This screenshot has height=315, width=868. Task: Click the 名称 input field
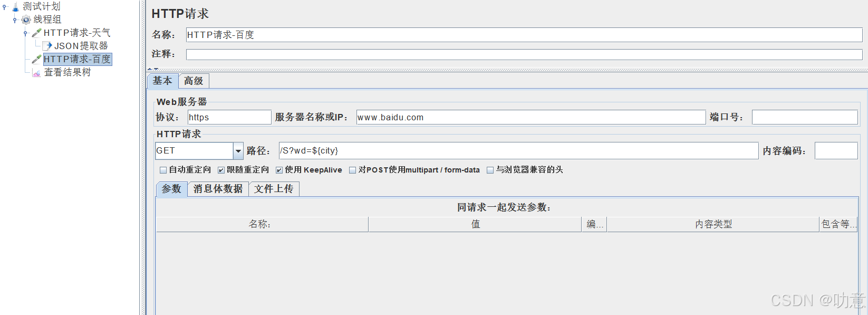click(x=524, y=35)
